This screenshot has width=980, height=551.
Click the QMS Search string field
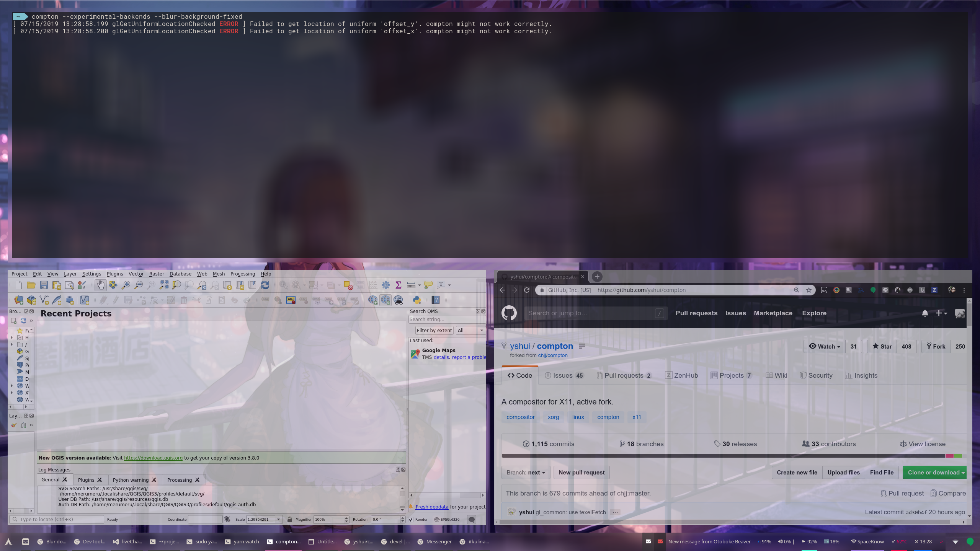tap(447, 320)
